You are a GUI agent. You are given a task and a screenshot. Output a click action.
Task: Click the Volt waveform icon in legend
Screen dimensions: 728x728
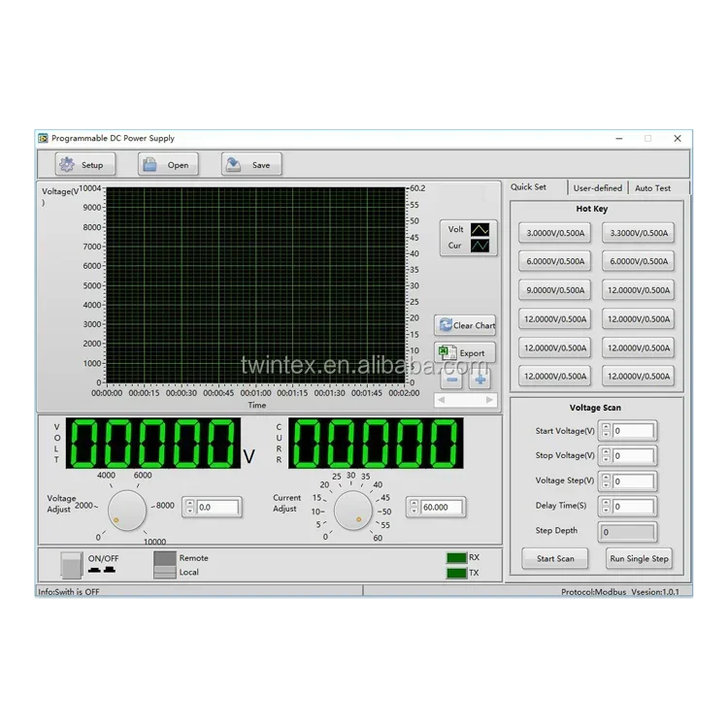click(x=481, y=230)
